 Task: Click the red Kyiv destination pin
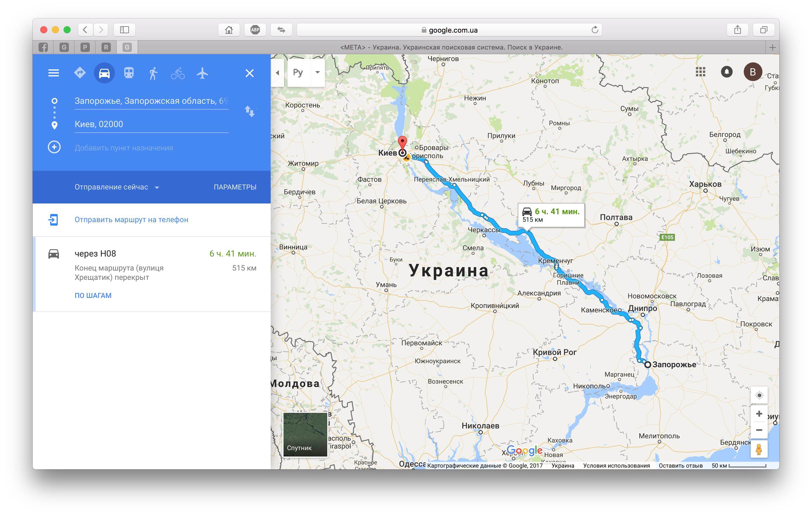402,143
